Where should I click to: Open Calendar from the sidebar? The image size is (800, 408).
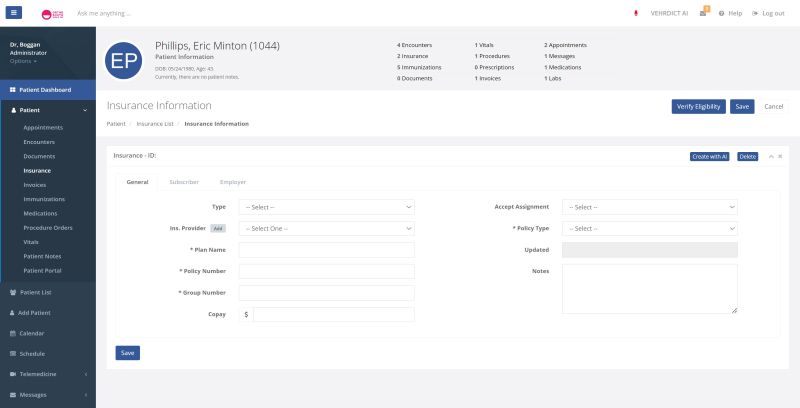point(32,333)
